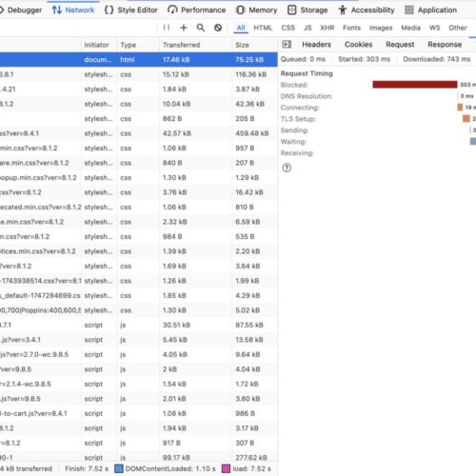Open the Performance panel
The height and width of the screenshot is (476, 476).
[197, 10]
